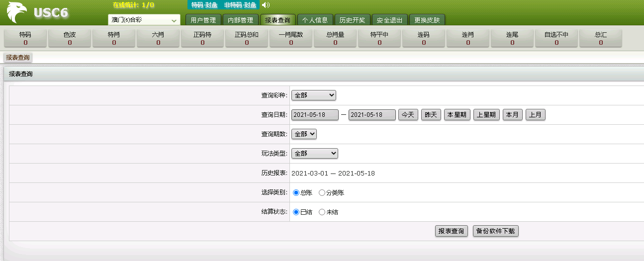Go to the 内部管理 tab
Screen dimensions: 644x261
[x=240, y=20]
